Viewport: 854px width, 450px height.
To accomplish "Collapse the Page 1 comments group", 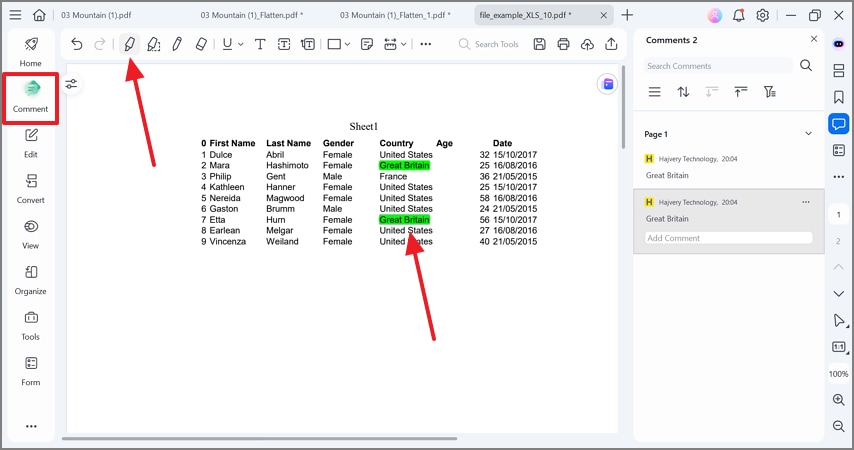I will coord(808,133).
